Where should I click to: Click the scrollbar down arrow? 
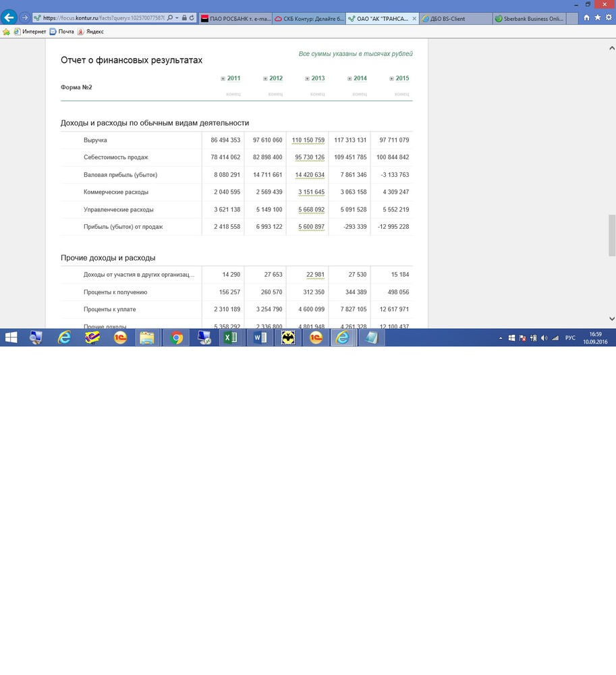pyautogui.click(x=612, y=319)
